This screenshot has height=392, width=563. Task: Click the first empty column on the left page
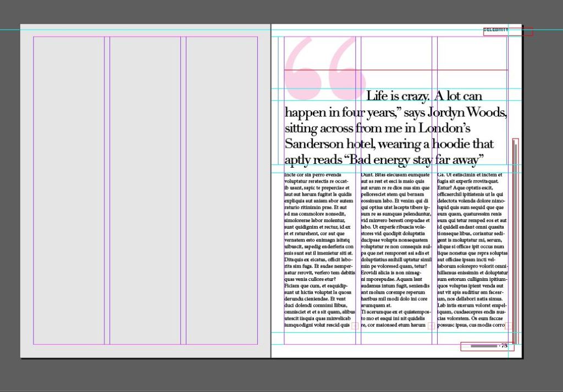(69, 190)
